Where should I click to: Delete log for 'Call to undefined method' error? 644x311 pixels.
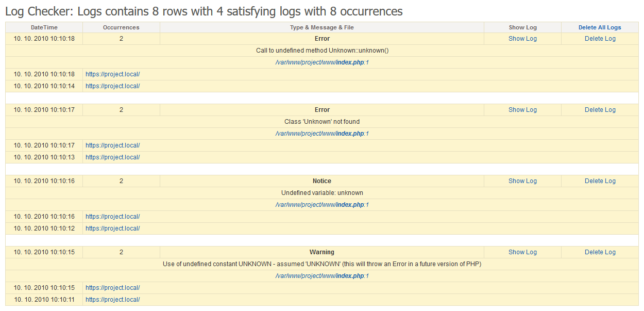[x=600, y=39]
